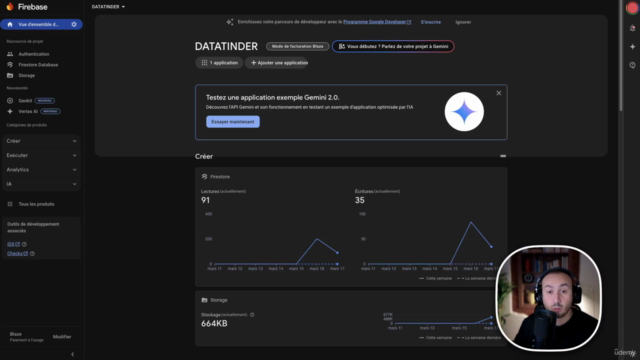Collapse the sidebar with chevron
The height and width of the screenshot is (360, 640).
[73, 354]
